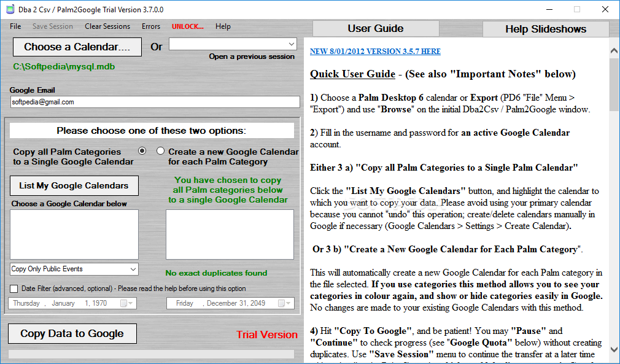
Task: Click the Choose a Calendar.... button
Action: click(77, 47)
